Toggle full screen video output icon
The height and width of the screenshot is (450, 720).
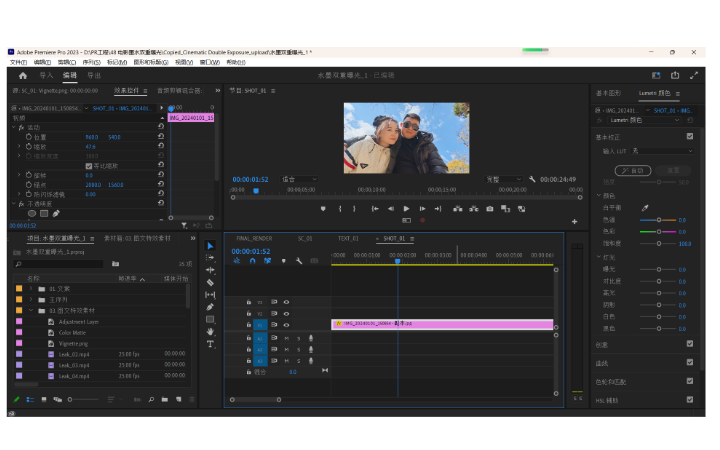[693, 75]
